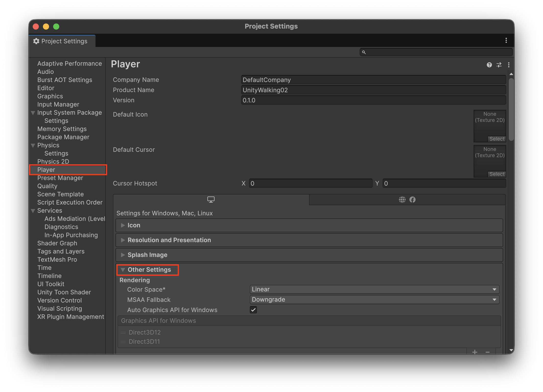
Task: Open XR Plugin Management settings
Action: (x=71, y=317)
